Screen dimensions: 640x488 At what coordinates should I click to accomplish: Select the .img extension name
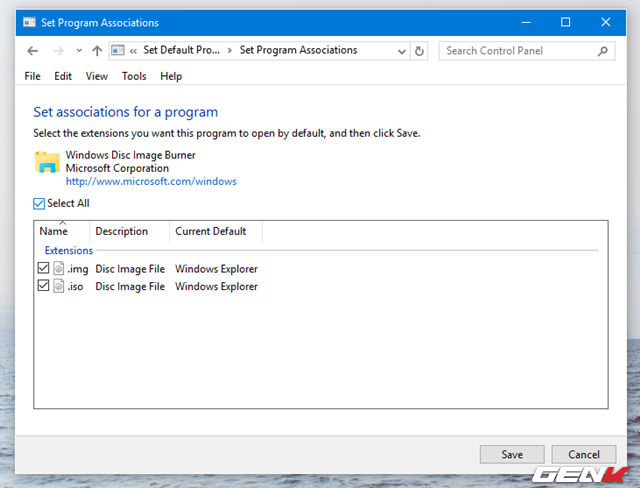click(x=78, y=269)
